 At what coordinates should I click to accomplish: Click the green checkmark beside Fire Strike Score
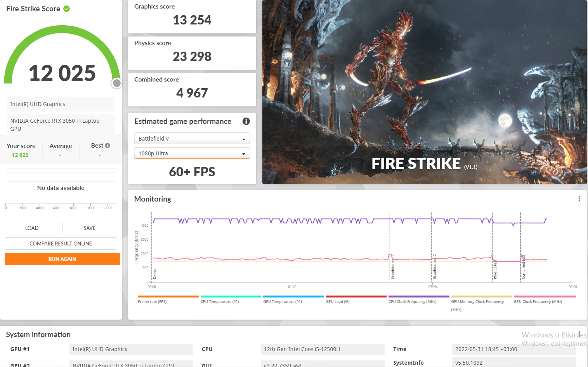tap(67, 9)
